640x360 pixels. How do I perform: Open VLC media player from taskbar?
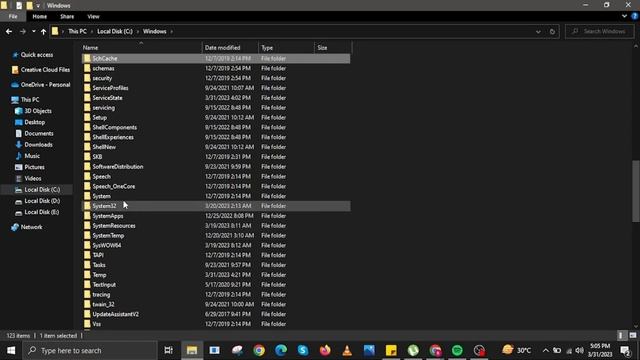[347, 351]
